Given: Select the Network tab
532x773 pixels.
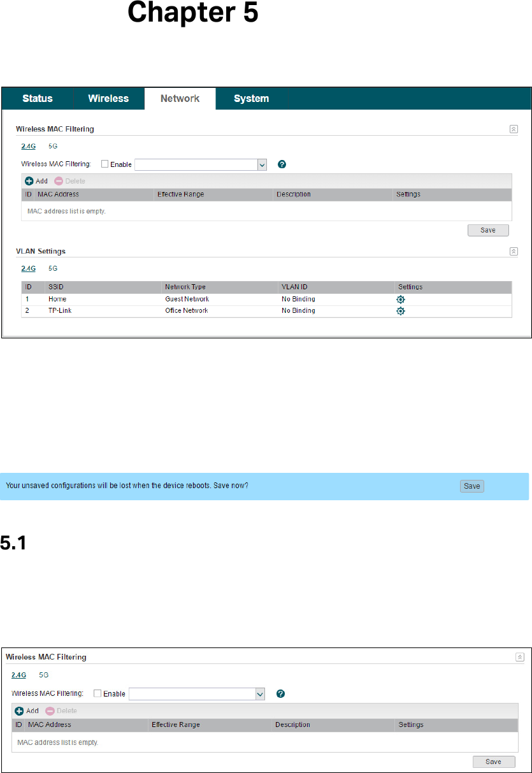Looking at the screenshot, I should coord(180,99).
